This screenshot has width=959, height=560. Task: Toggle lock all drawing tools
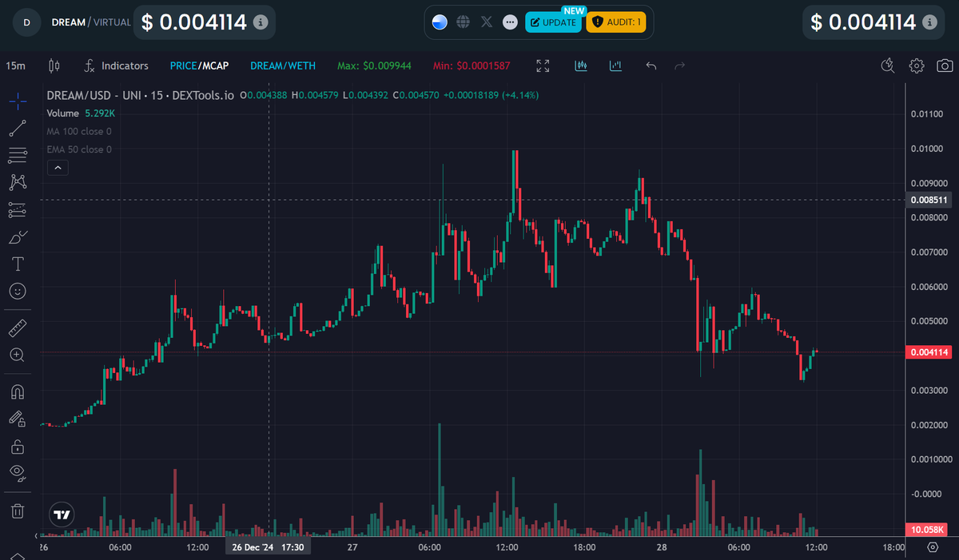(x=18, y=446)
